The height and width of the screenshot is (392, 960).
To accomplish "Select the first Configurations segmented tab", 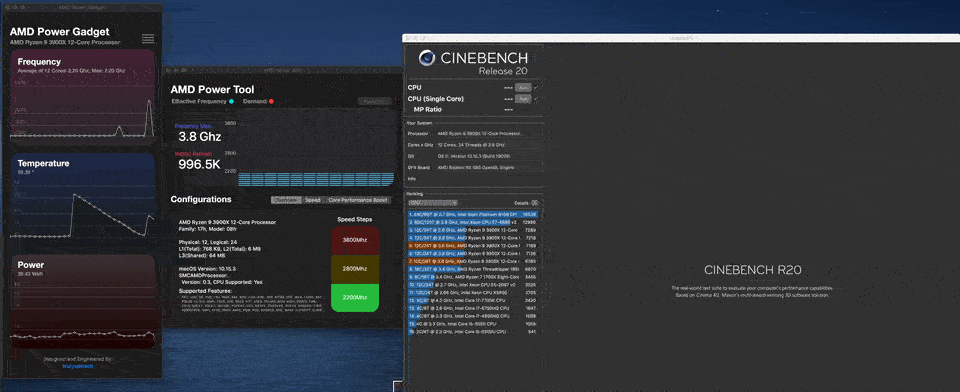I will (x=286, y=200).
